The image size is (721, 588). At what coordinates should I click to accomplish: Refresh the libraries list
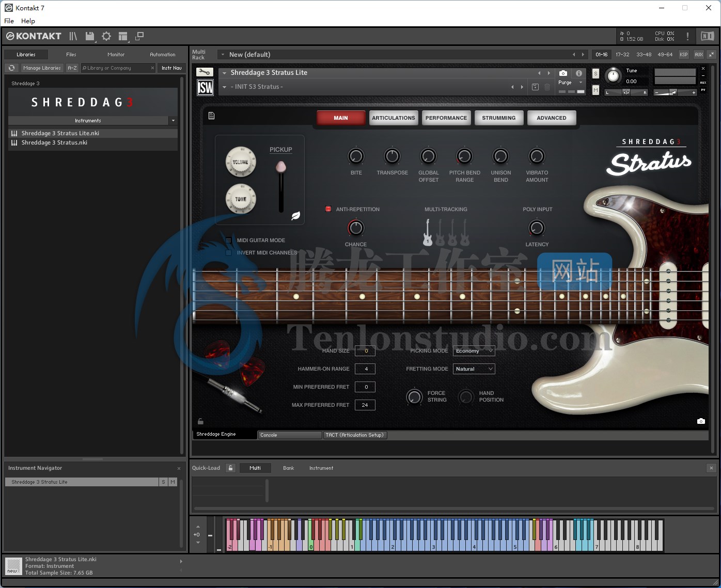pos(12,68)
